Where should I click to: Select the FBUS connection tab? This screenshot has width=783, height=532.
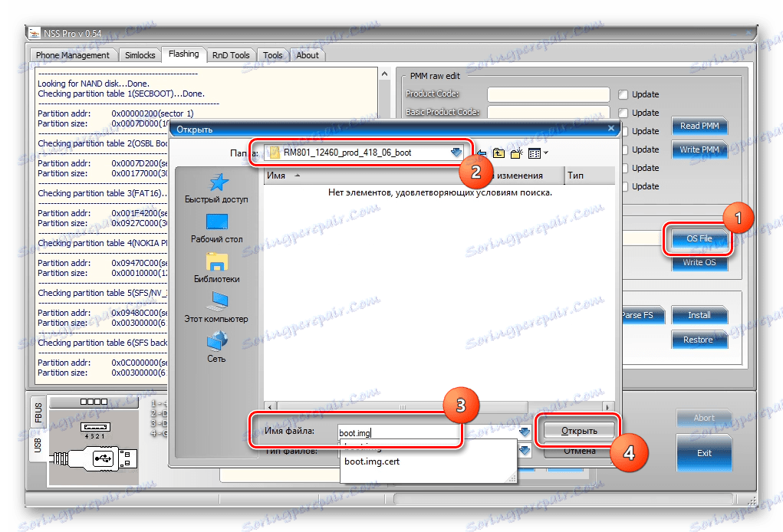coord(38,413)
